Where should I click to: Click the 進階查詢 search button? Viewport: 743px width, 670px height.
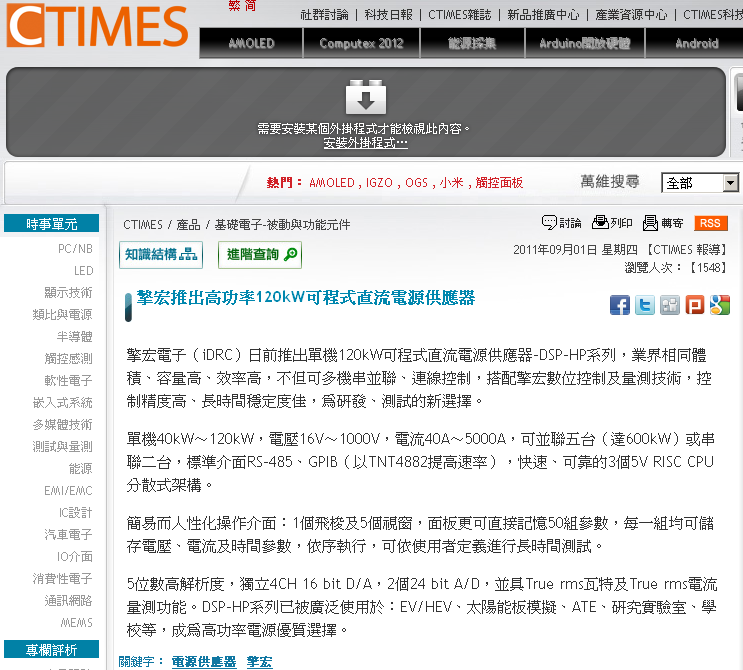tap(260, 255)
